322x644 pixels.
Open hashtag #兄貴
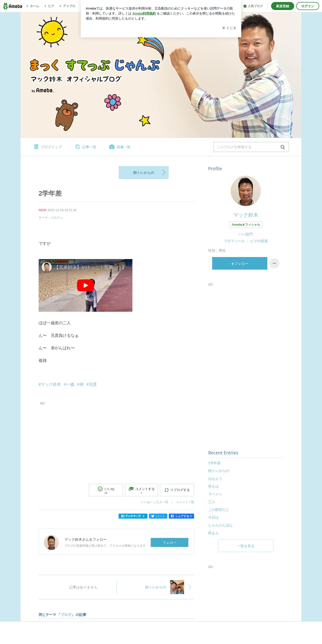(x=92, y=384)
